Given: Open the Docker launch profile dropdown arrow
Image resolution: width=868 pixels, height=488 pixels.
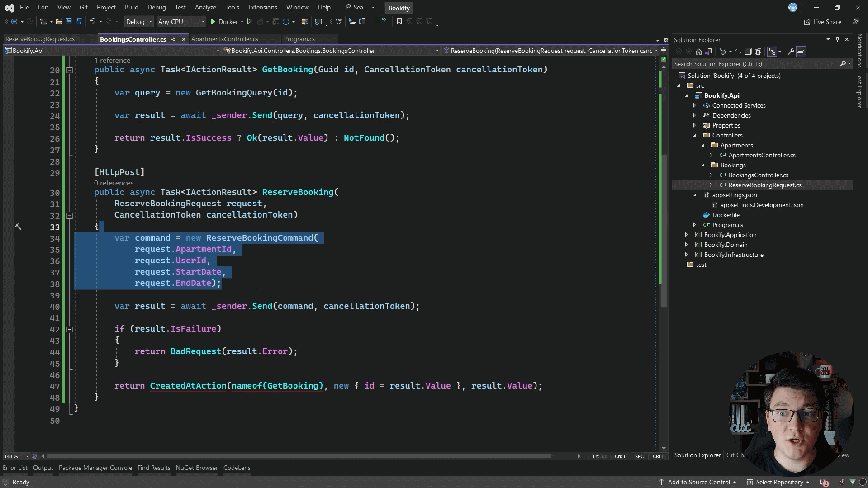Looking at the screenshot, I should 242,22.
